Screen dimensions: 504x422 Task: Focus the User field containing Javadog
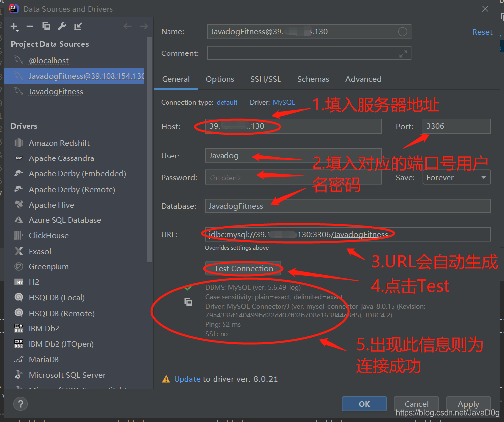(x=293, y=156)
